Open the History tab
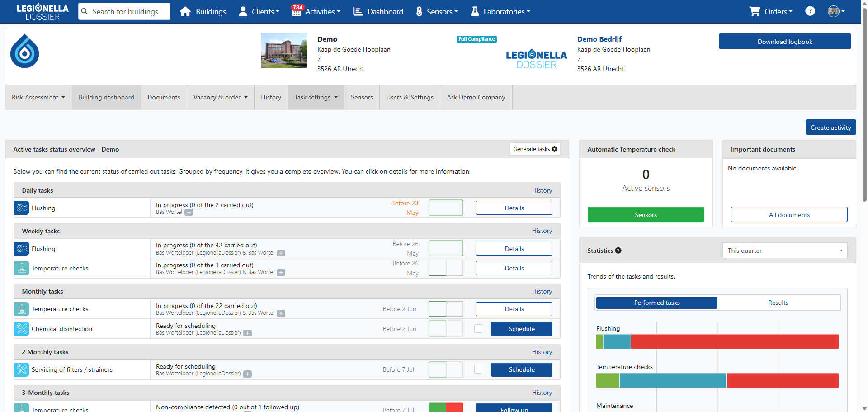868x412 pixels. click(x=271, y=97)
